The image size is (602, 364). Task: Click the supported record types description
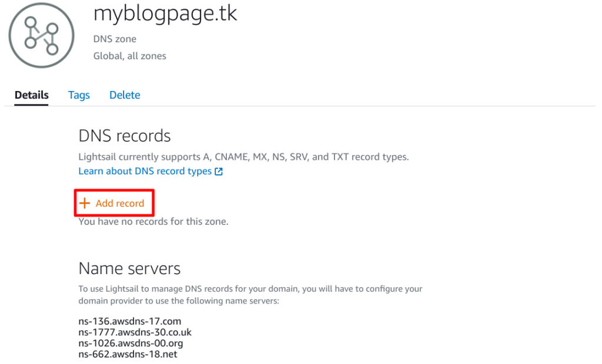click(x=243, y=157)
